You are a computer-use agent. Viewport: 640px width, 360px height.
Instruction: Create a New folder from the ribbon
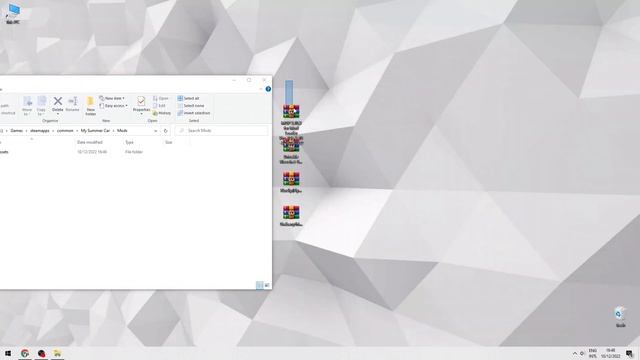pyautogui.click(x=91, y=106)
